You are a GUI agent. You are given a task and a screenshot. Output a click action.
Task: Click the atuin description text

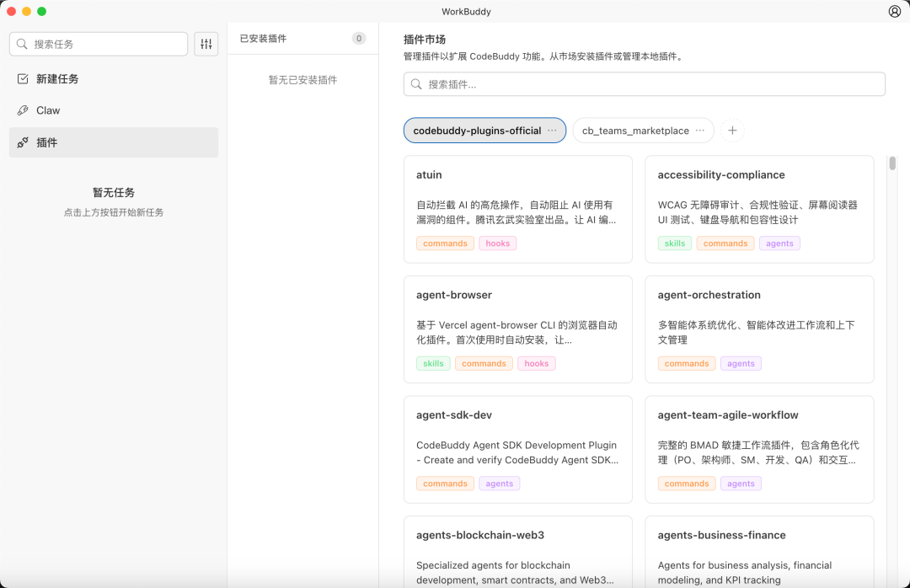click(516, 212)
